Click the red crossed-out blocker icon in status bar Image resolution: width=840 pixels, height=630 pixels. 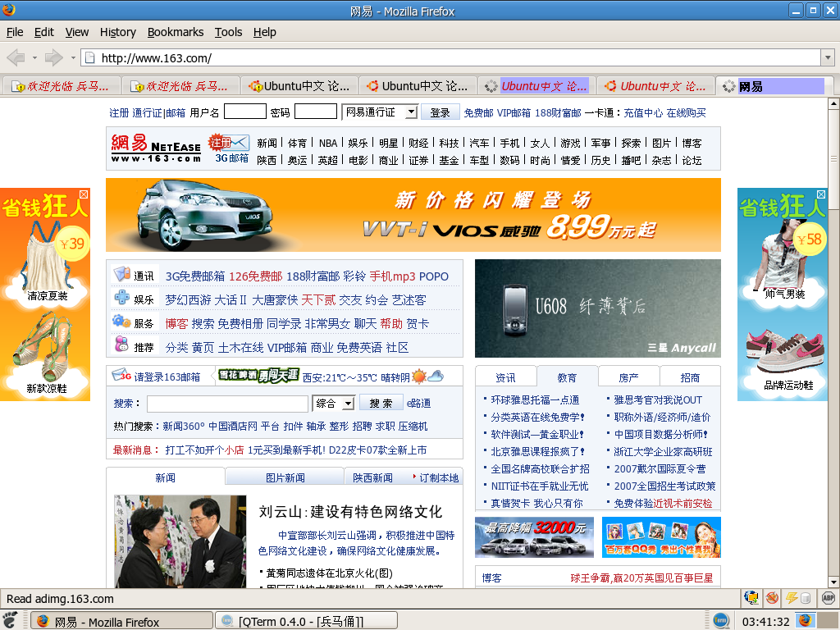pyautogui.click(x=772, y=597)
